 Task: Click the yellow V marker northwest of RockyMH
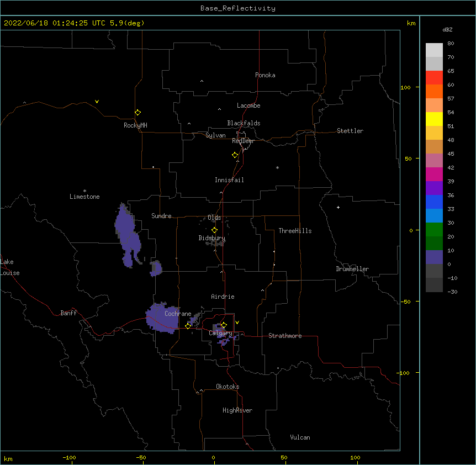click(x=97, y=102)
